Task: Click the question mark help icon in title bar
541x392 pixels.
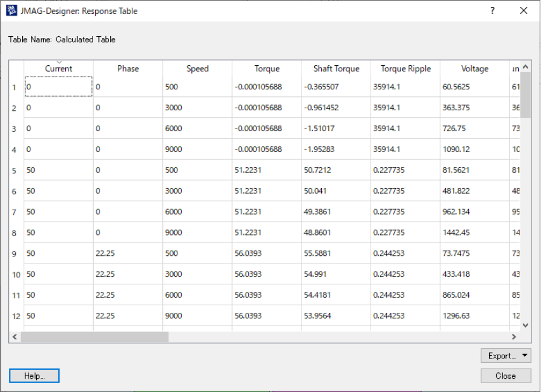Action: click(x=492, y=11)
